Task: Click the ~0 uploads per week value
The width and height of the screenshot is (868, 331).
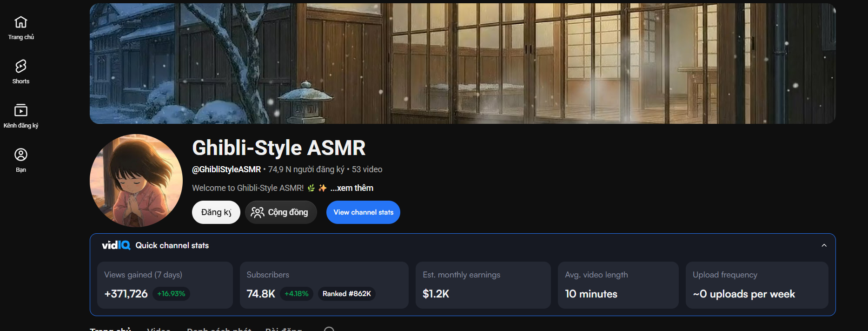Action: point(744,294)
